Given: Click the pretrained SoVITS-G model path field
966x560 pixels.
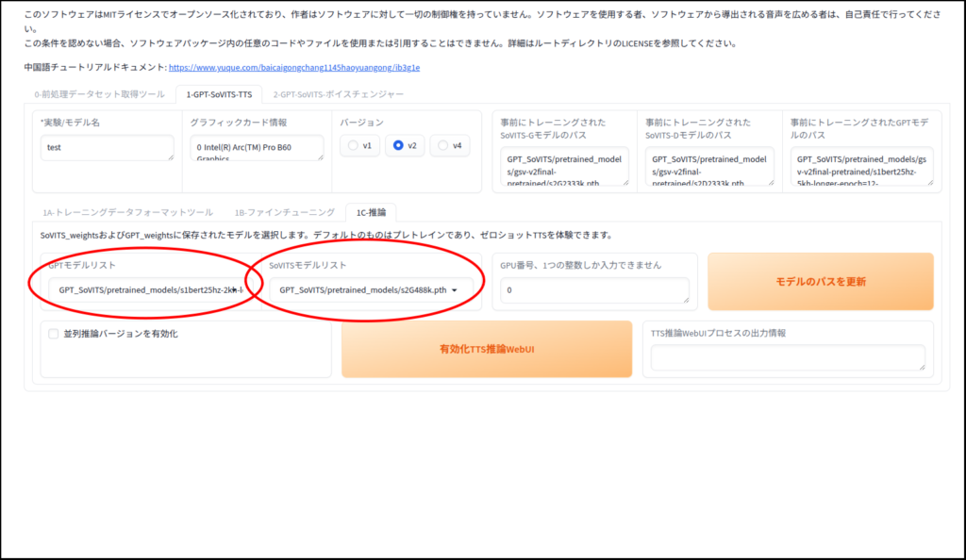Looking at the screenshot, I should 564,166.
